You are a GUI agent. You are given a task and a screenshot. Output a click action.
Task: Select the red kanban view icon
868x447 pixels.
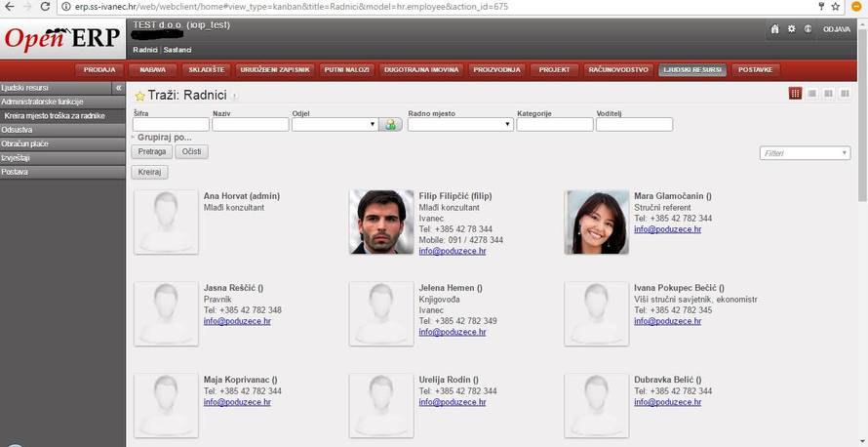[795, 93]
